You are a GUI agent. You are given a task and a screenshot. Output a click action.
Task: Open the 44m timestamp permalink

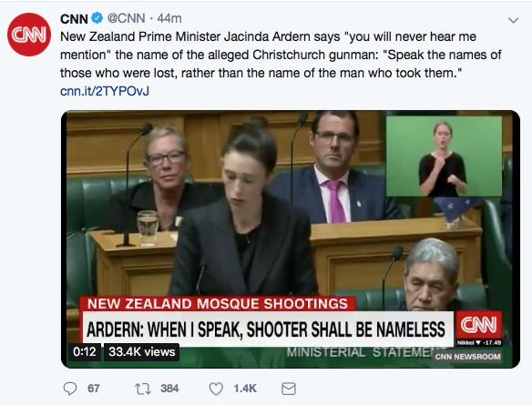[169, 18]
